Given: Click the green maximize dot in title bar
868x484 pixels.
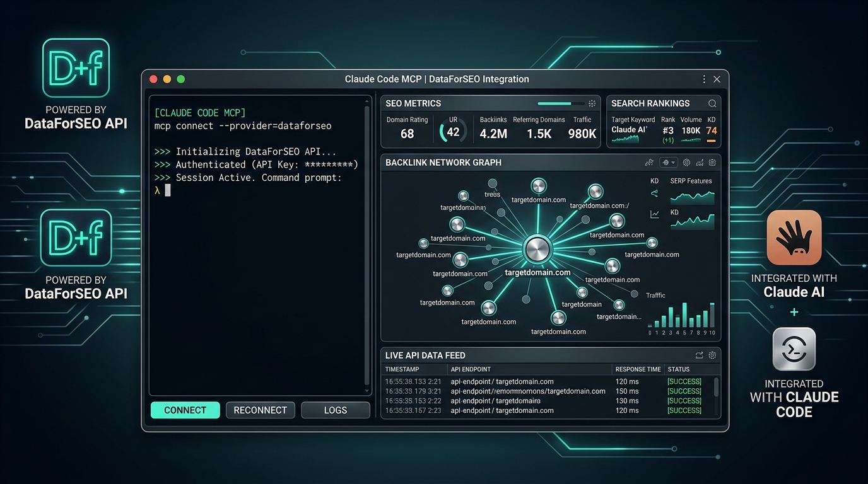Looking at the screenshot, I should pyautogui.click(x=181, y=79).
